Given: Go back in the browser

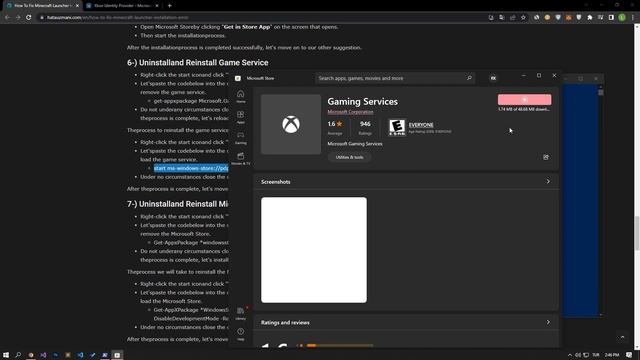Looking at the screenshot, I should pyautogui.click(x=7, y=18).
